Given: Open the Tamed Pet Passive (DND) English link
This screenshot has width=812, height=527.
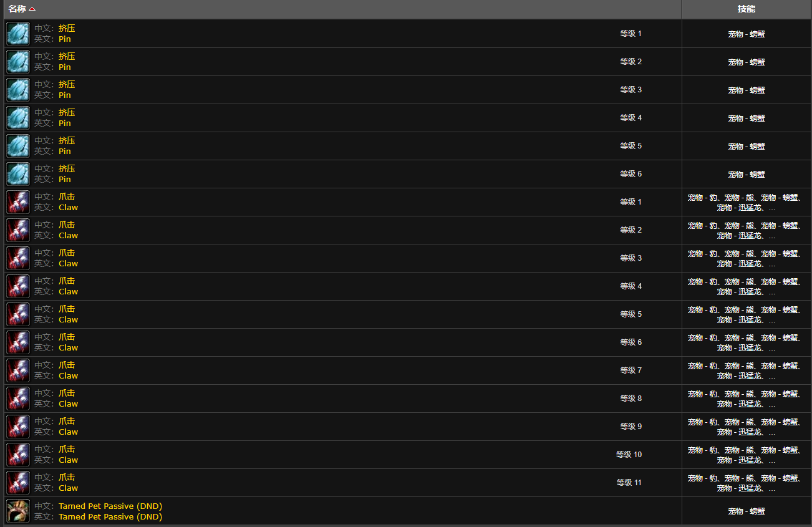Looking at the screenshot, I should [x=110, y=516].
